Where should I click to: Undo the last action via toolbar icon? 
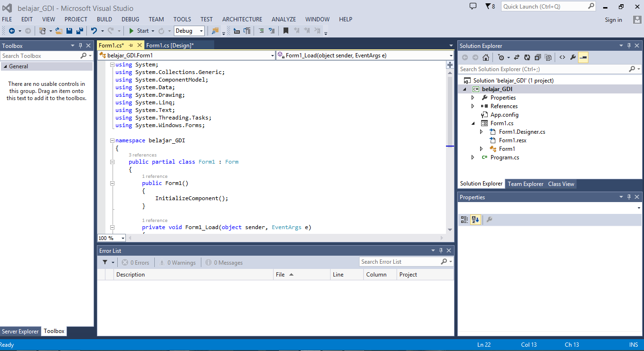click(94, 31)
